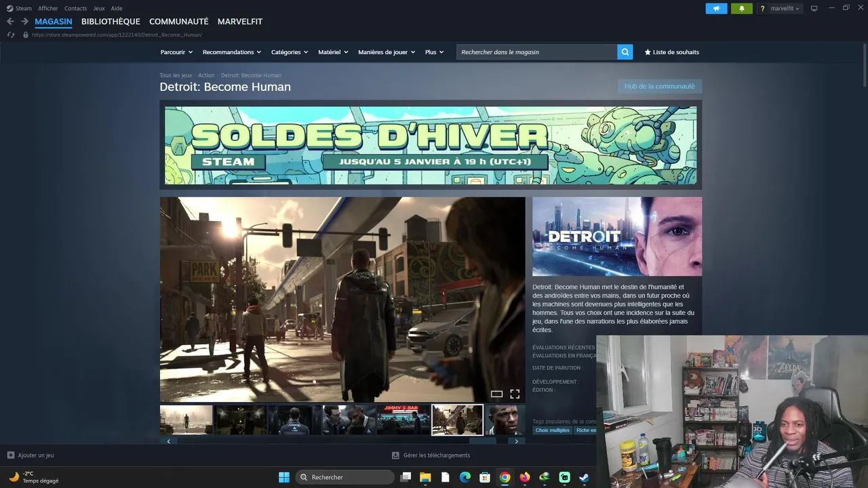Image resolution: width=868 pixels, height=488 pixels.
Task: Select the Android jacket back-view thumbnail
Action: pyautogui.click(x=295, y=420)
